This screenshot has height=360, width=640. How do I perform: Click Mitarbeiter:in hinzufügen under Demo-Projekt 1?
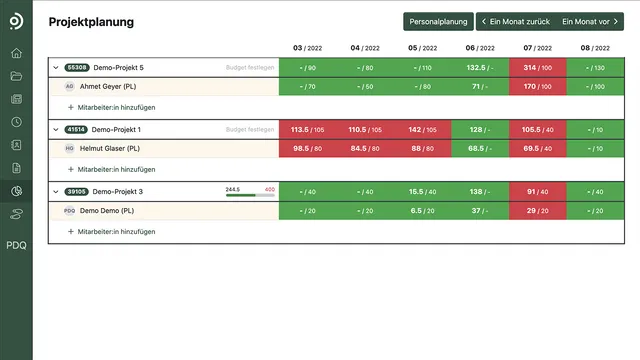click(x=116, y=169)
